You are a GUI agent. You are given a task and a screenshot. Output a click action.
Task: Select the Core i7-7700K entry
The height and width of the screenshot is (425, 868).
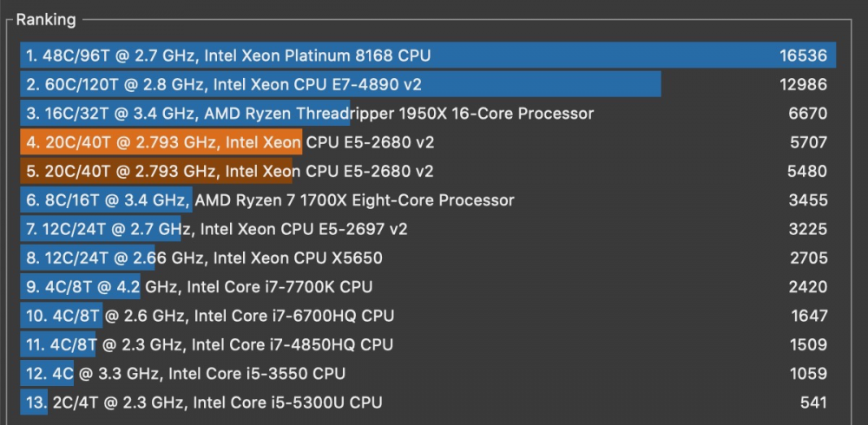point(428,286)
